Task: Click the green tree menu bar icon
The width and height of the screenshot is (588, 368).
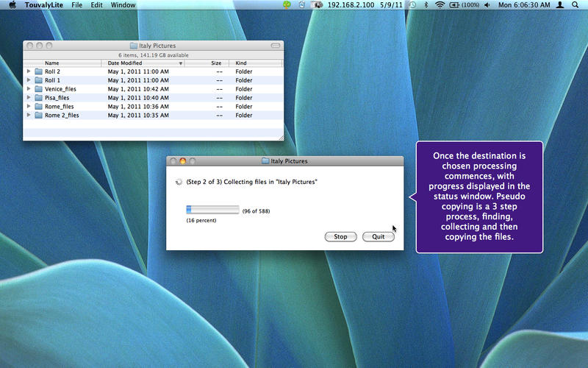Action: click(287, 5)
